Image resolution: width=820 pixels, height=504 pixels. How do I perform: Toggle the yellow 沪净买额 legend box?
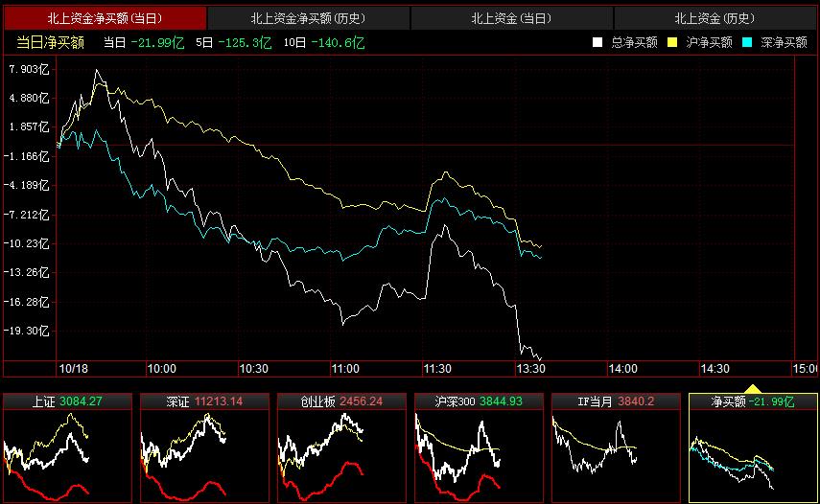672,42
